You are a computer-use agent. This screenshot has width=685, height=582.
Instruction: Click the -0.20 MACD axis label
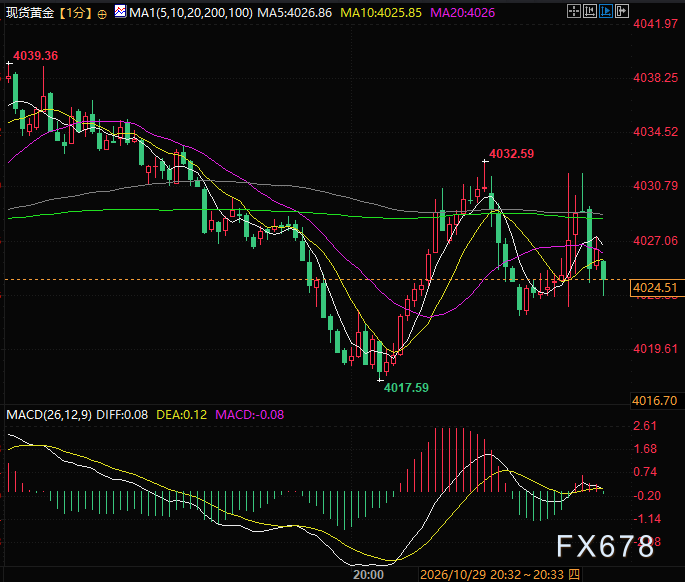coord(647,495)
